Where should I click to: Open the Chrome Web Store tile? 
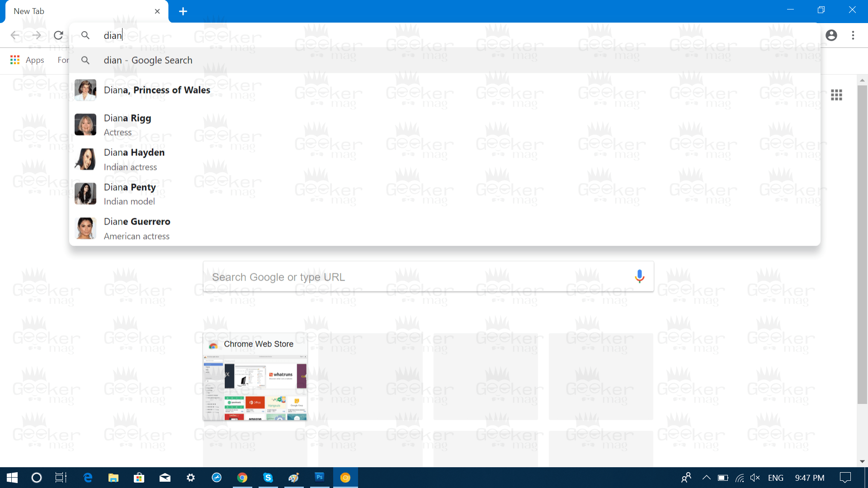click(255, 377)
